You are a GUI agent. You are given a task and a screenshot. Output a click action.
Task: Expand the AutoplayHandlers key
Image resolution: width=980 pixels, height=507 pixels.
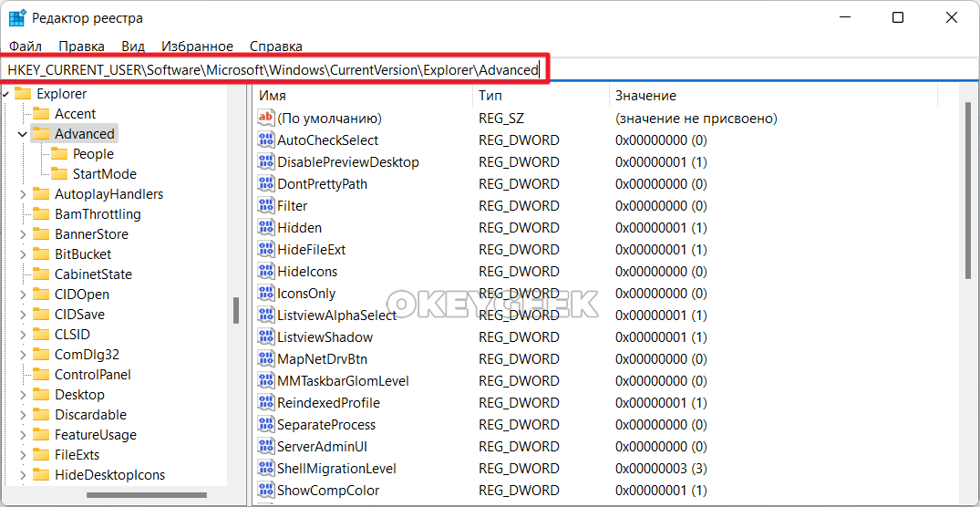tap(23, 194)
